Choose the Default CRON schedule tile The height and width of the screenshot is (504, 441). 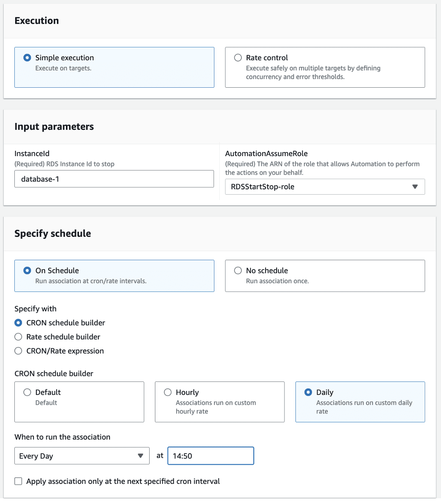pyautogui.click(x=79, y=402)
